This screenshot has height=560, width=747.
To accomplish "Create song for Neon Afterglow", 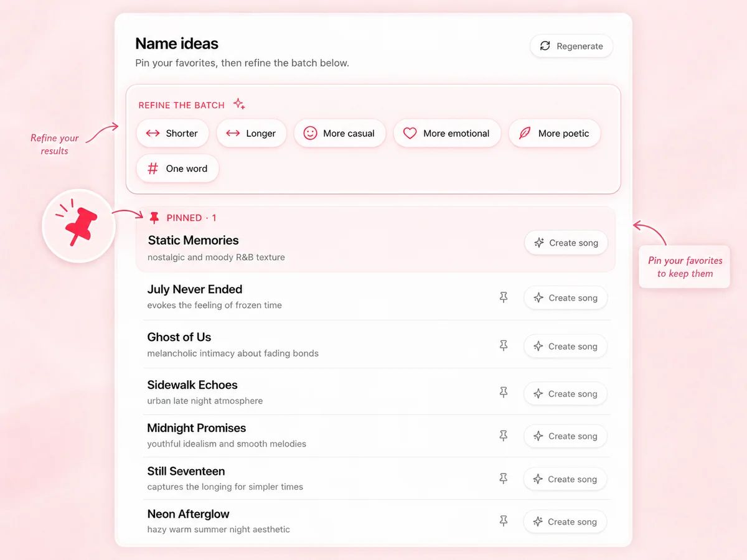I will [565, 522].
